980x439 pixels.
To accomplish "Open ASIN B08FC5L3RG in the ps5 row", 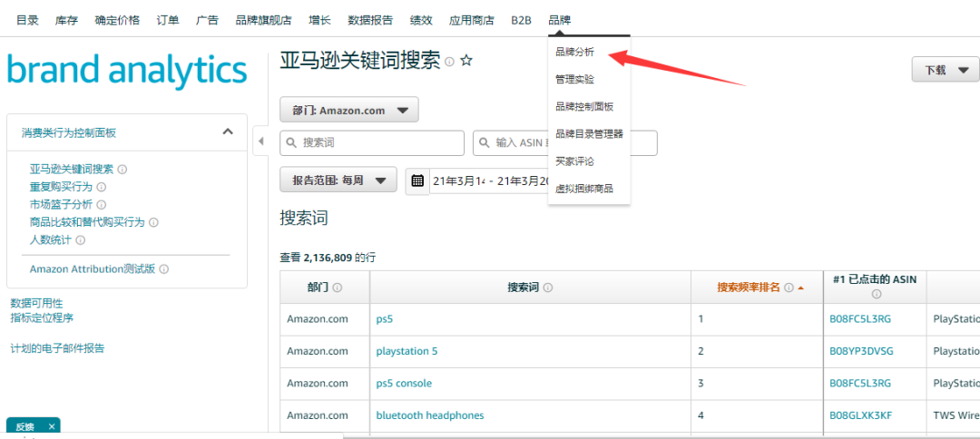I will 860,319.
